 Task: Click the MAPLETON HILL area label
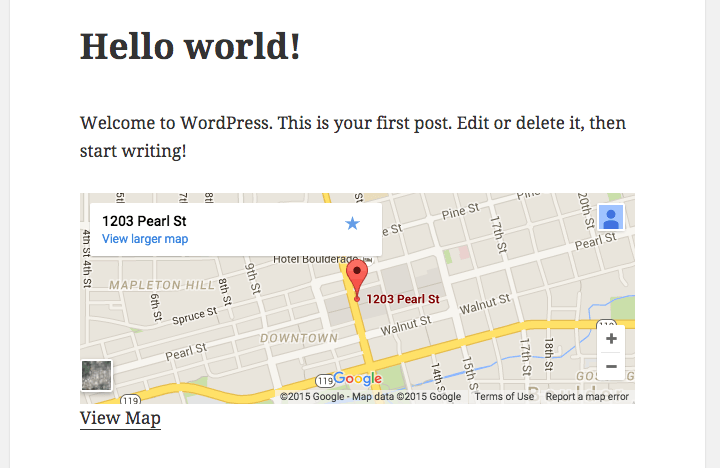(x=162, y=285)
